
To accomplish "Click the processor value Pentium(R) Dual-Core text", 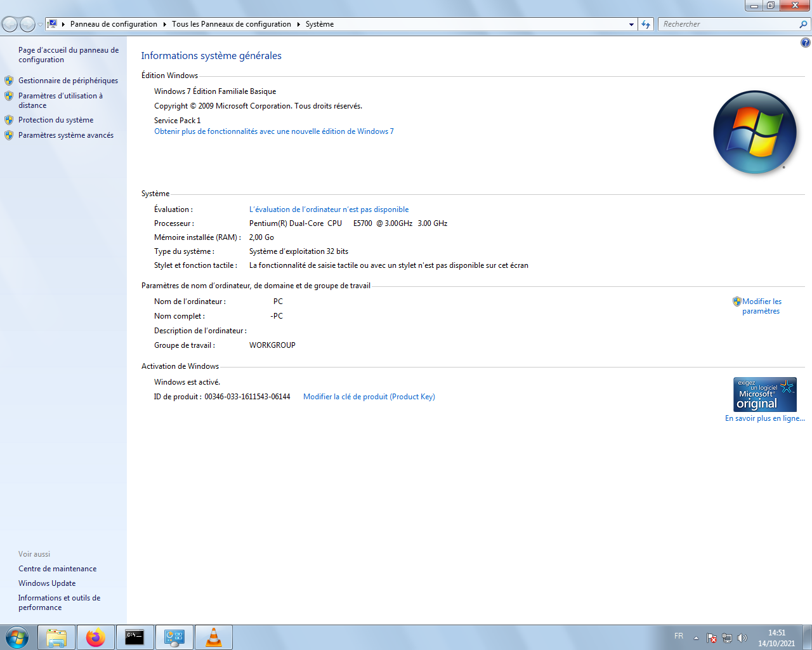I will (x=348, y=223).
